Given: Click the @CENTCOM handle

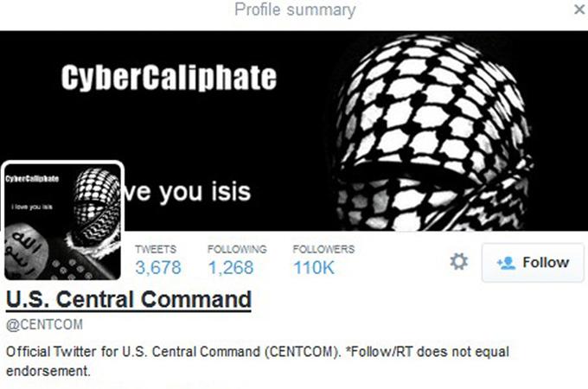Looking at the screenshot, I should [x=44, y=324].
